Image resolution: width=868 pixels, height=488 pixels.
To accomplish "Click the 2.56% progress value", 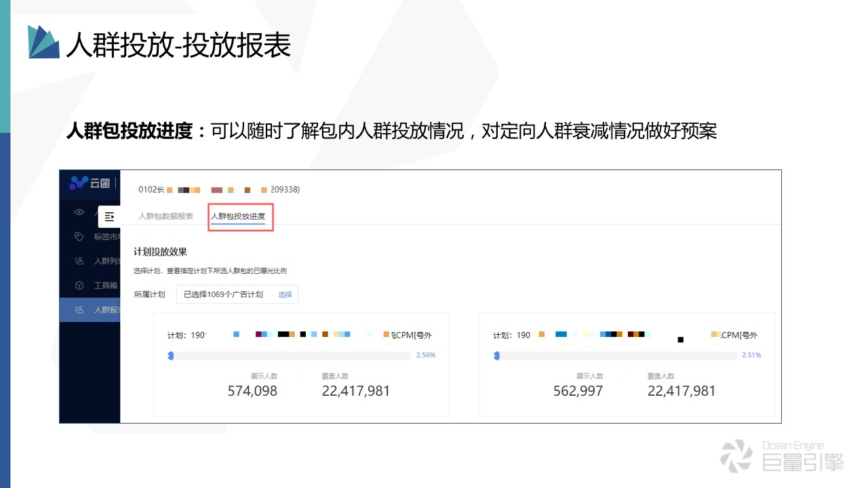I will [x=426, y=355].
